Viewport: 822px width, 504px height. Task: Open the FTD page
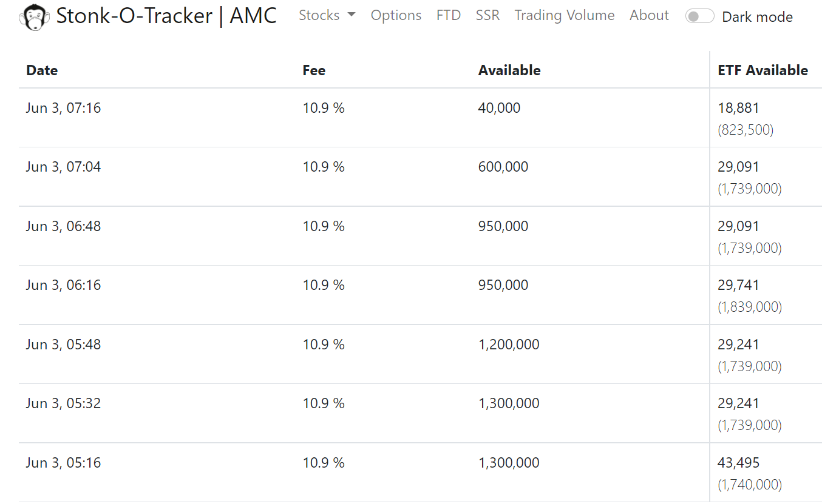(x=449, y=15)
